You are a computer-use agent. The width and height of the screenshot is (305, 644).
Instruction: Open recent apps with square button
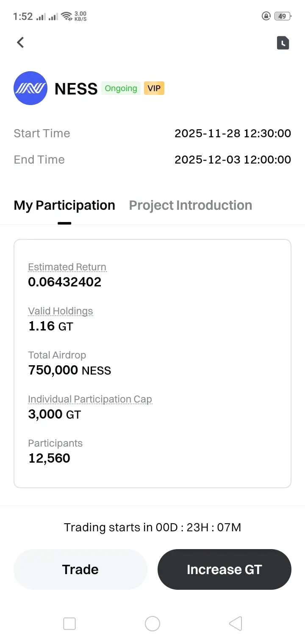coord(69,624)
